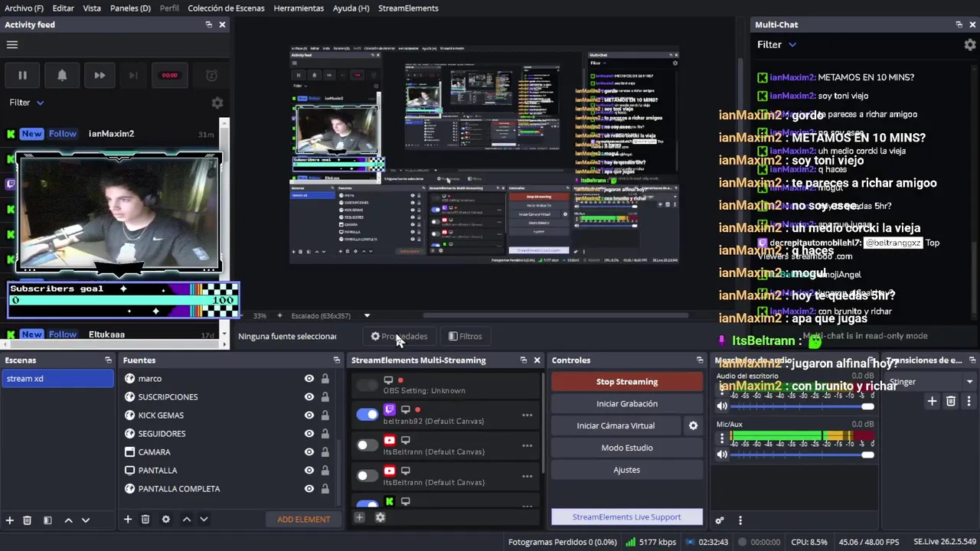Delete the selected scene with trash icon

tap(28, 520)
